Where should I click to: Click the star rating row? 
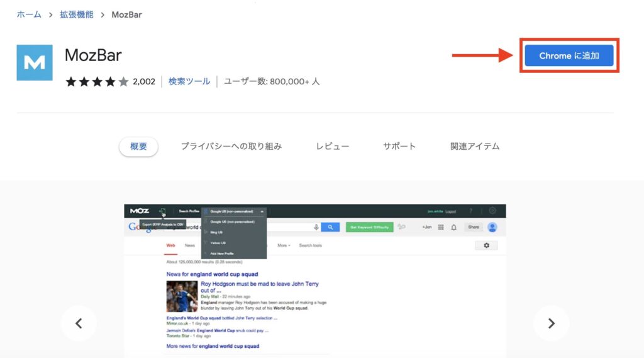[97, 82]
